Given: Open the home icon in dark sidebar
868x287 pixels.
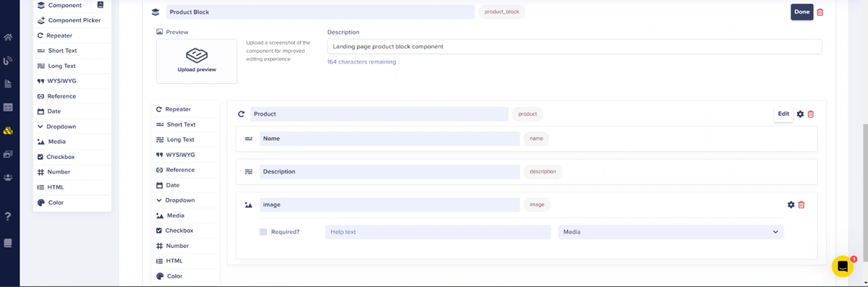Looking at the screenshot, I should pyautogui.click(x=8, y=38).
